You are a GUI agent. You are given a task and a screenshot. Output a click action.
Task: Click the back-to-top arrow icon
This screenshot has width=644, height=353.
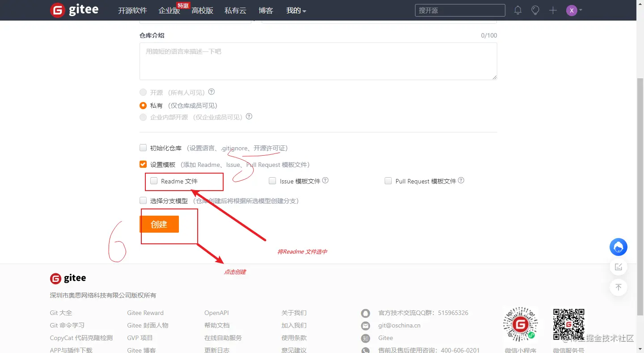[619, 287]
